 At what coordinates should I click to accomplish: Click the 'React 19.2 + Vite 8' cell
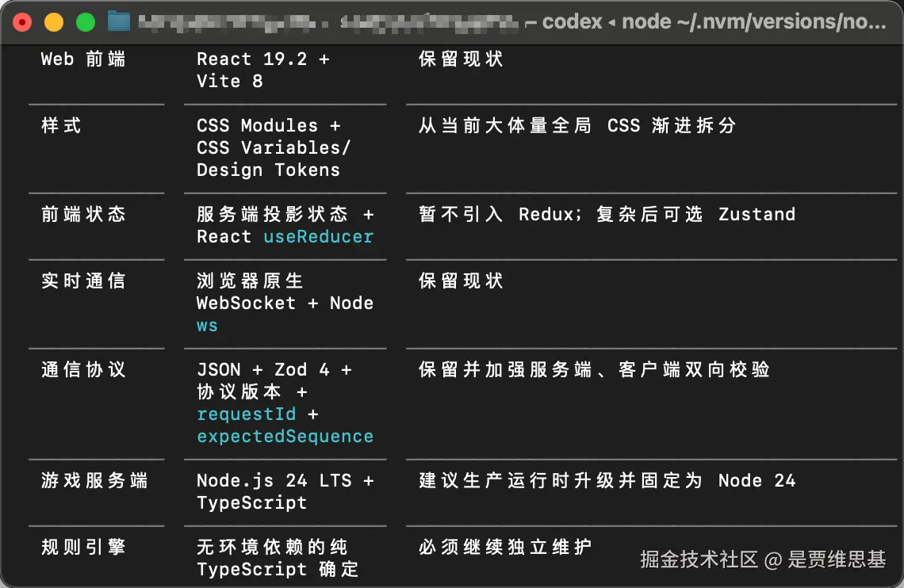click(x=263, y=70)
